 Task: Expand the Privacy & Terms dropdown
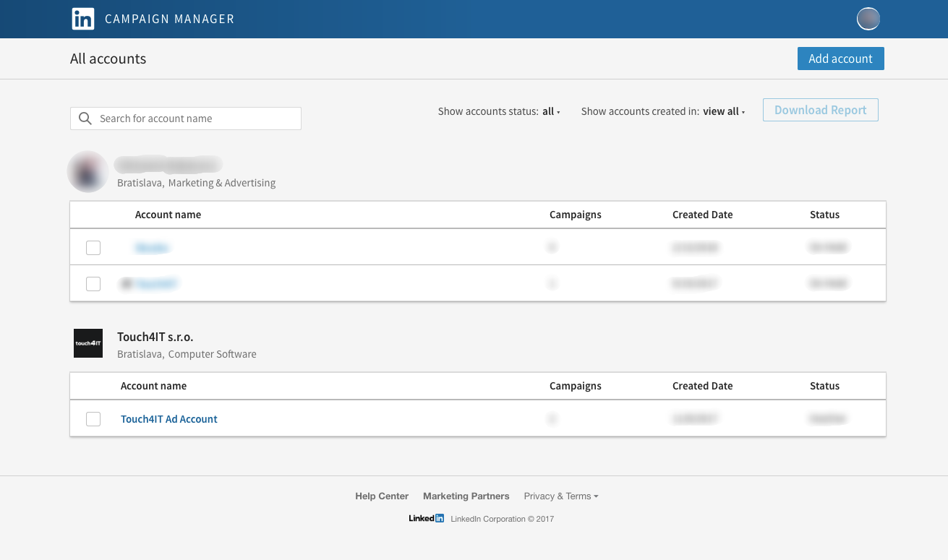click(561, 496)
